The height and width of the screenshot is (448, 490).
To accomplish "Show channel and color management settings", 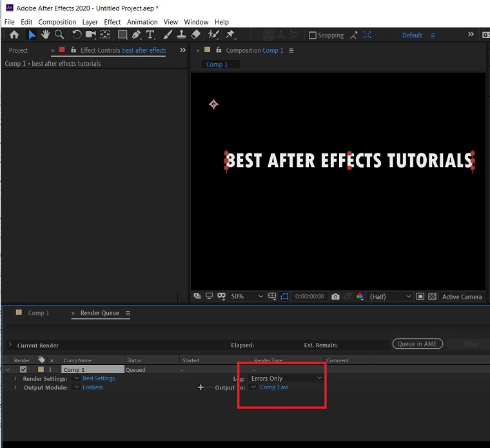I will [360, 297].
